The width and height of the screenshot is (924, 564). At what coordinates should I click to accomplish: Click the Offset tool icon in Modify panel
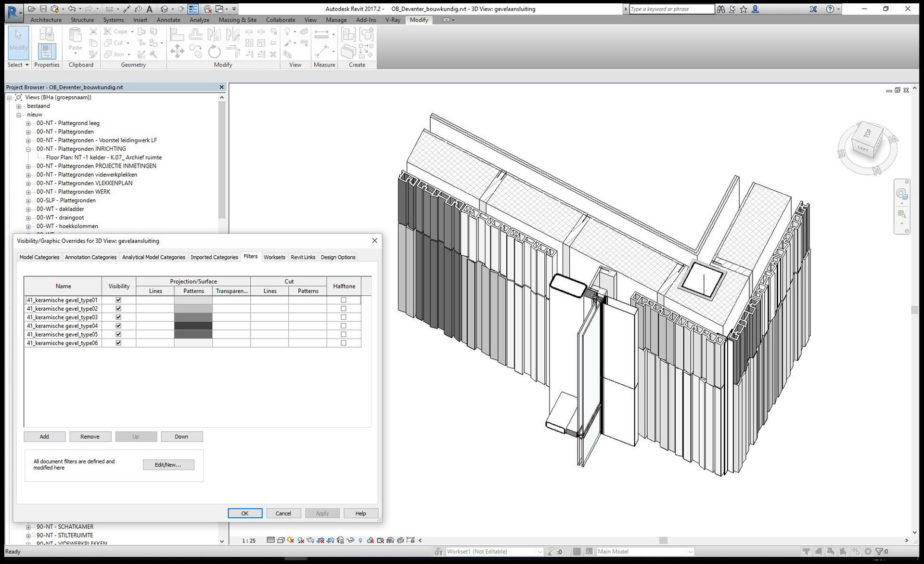pos(195,34)
